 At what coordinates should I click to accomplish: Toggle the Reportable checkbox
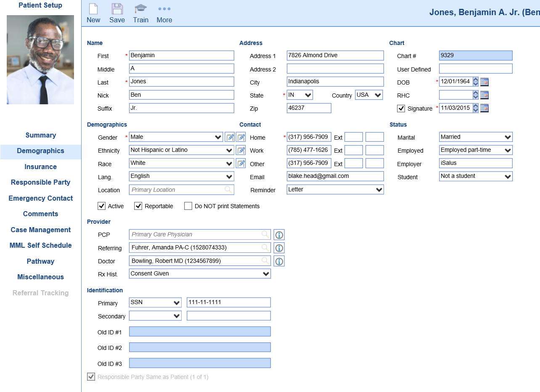point(138,206)
